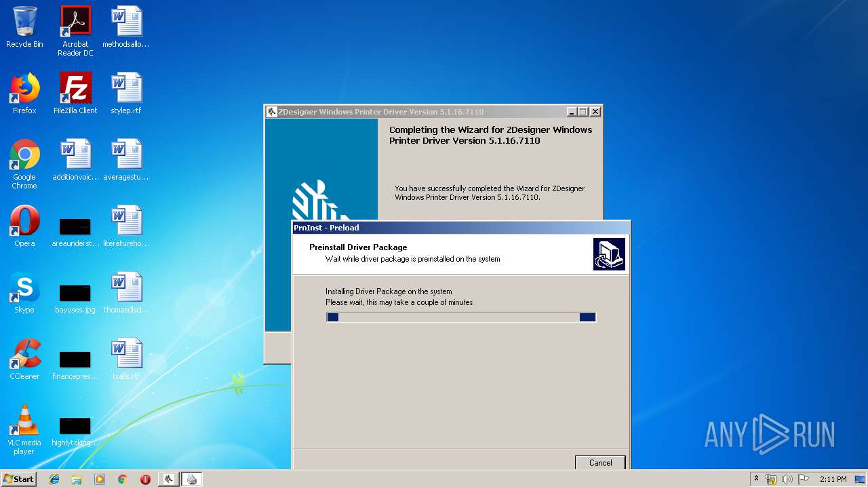Select the highlytaking... file icon
Screen dimensions: 868x488
(75, 430)
